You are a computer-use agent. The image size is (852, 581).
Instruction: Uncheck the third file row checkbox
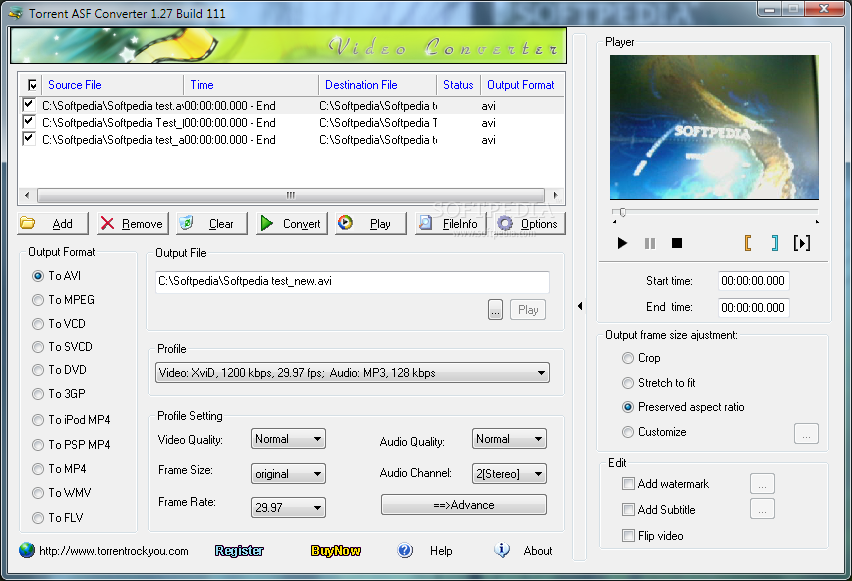pos(29,139)
